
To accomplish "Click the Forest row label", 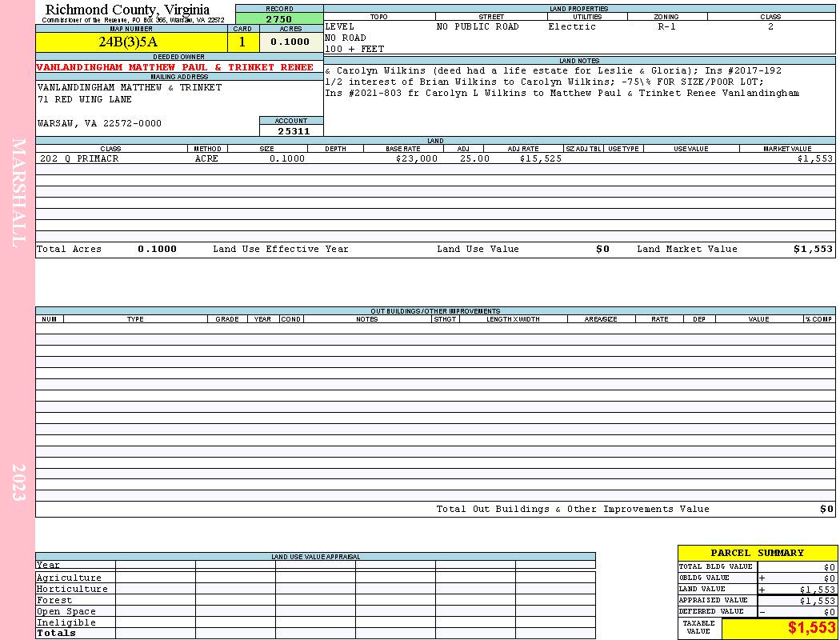I will pyautogui.click(x=54, y=600).
